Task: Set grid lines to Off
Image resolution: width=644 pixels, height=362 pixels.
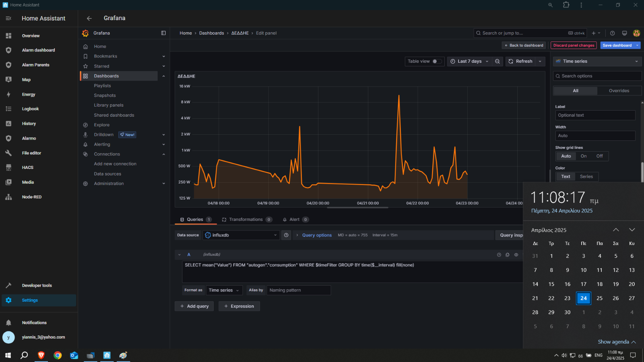Action: [x=599, y=156]
